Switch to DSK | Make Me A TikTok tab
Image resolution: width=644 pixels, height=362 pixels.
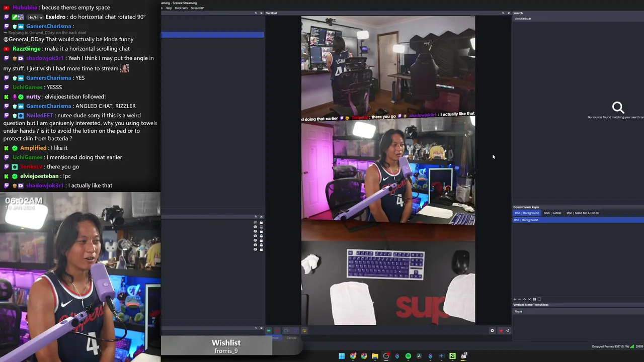583,213
